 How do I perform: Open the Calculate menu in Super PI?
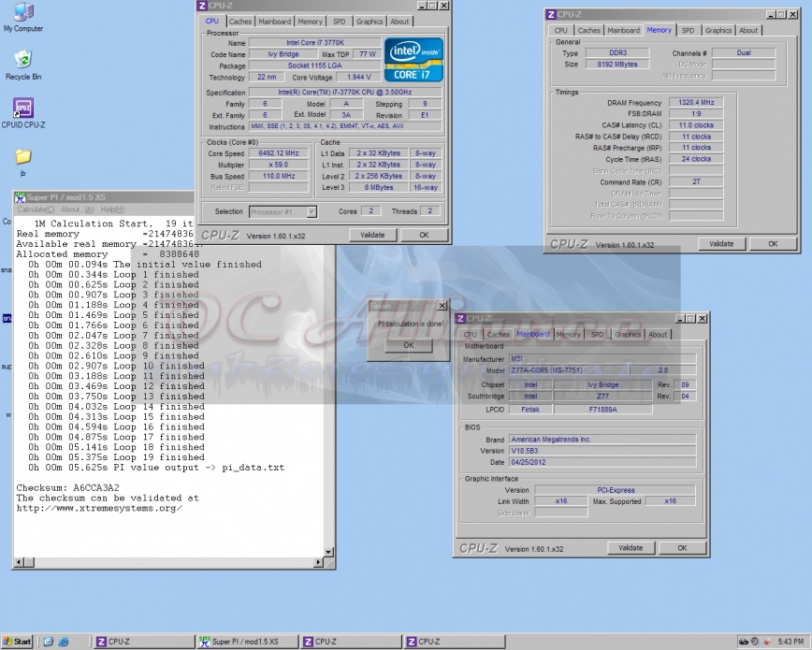(x=36, y=209)
